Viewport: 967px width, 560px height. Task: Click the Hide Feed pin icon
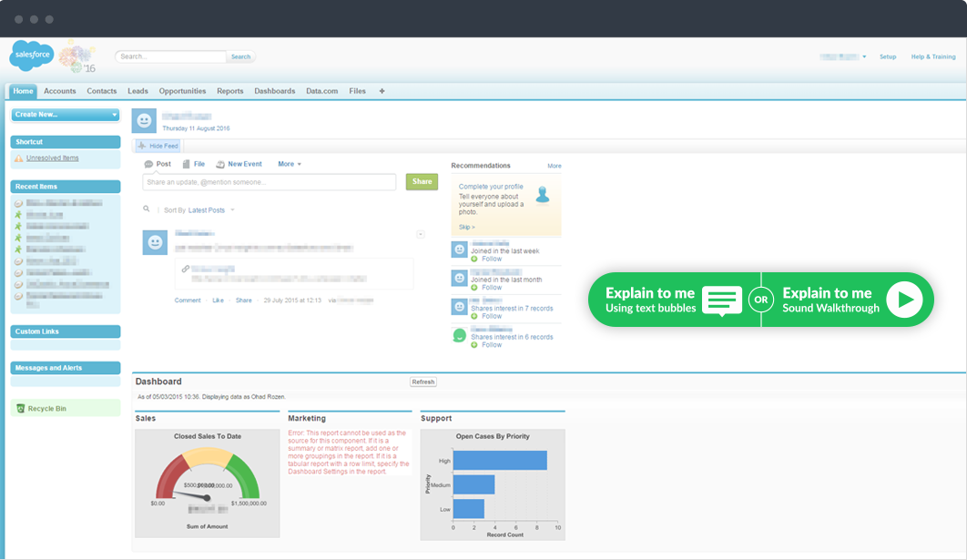(x=142, y=147)
